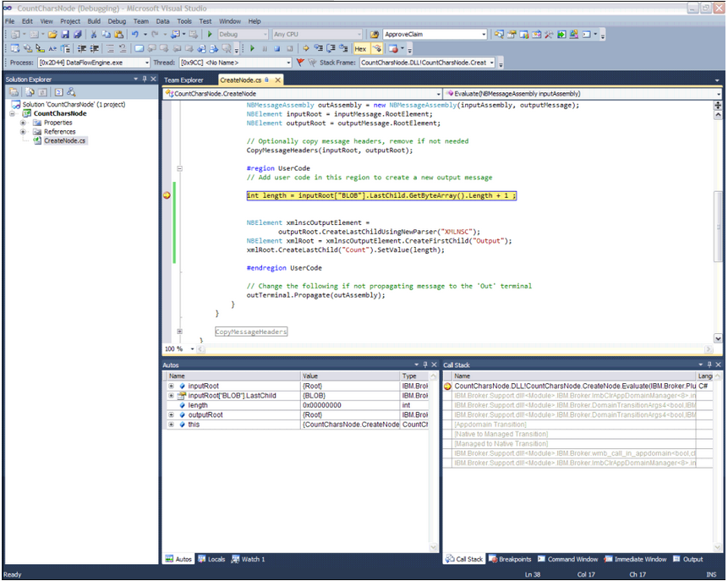Open the Stack Frame dropdown
Screen dimensions: 728x581
(x=492, y=63)
